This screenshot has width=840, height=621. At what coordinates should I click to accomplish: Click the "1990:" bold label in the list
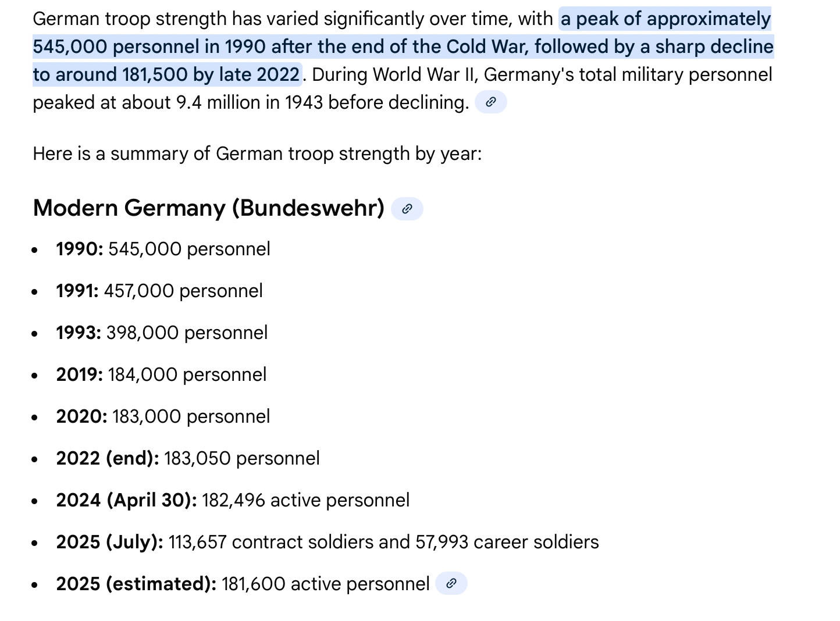click(x=80, y=249)
